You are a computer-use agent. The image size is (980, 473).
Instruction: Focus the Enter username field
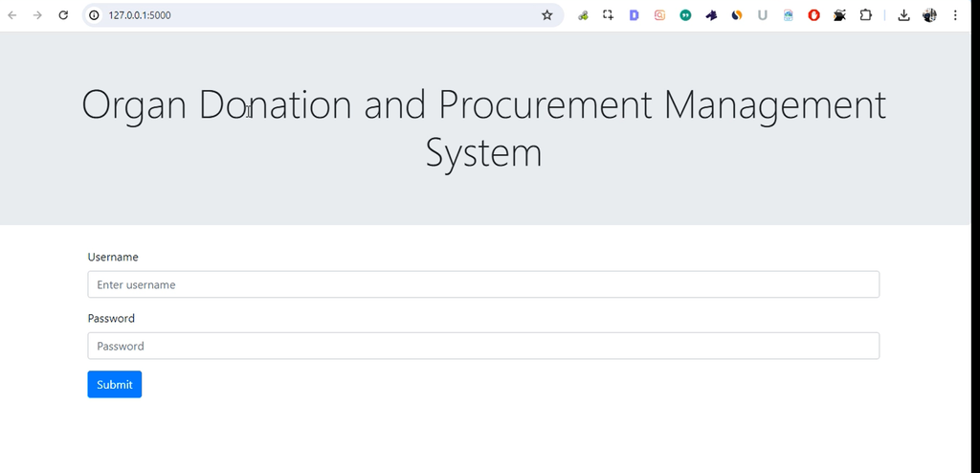click(x=483, y=284)
